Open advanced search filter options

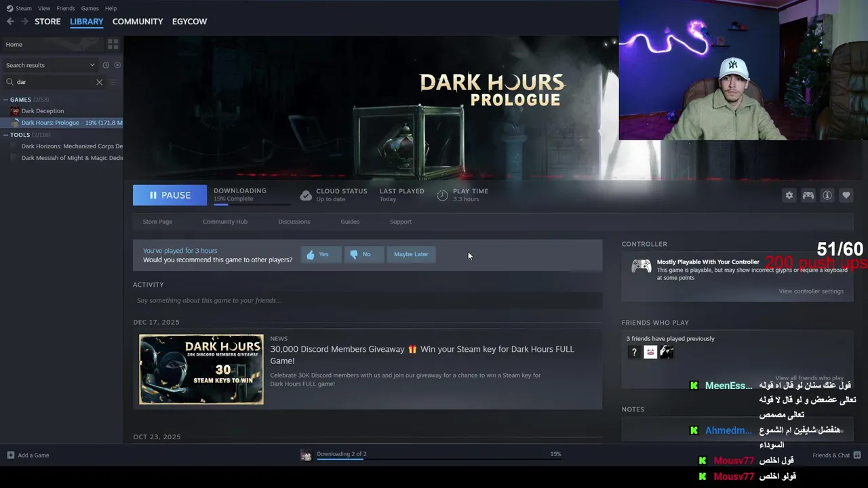click(x=113, y=82)
